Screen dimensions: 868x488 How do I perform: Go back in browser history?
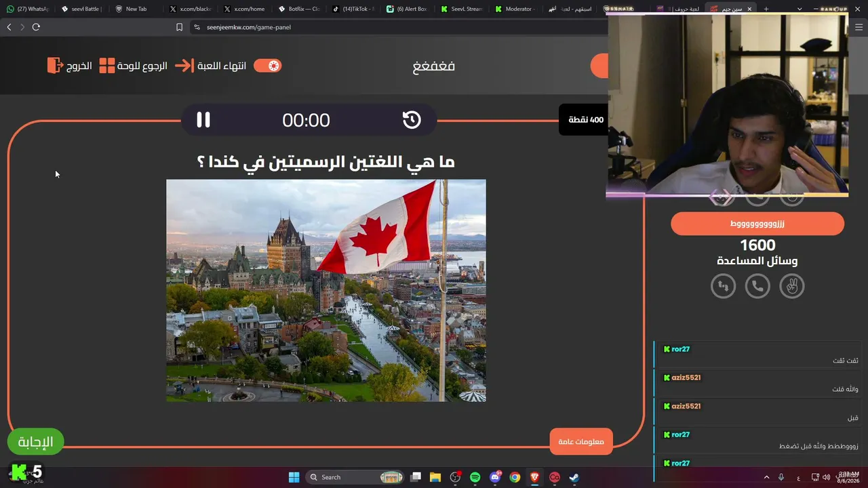9,27
